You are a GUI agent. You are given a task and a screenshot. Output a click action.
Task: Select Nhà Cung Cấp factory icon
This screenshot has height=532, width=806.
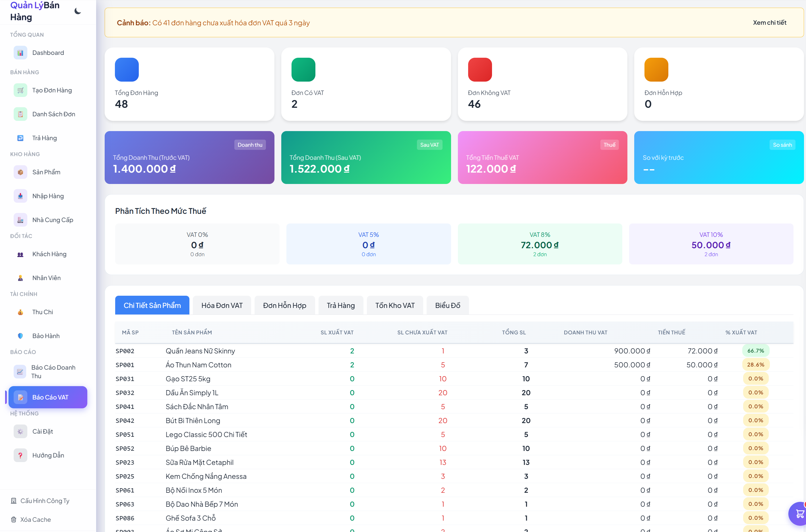tap(20, 220)
